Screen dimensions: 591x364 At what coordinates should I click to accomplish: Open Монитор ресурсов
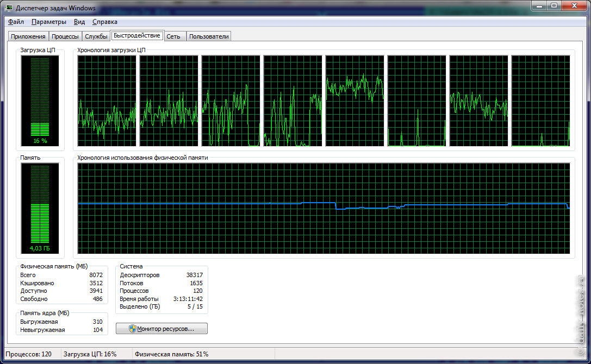click(x=161, y=329)
